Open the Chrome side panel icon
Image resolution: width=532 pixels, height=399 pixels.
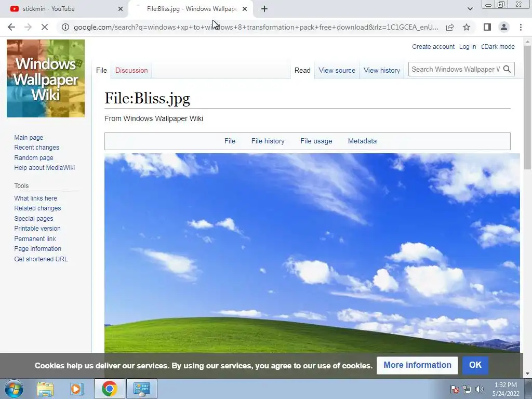click(x=487, y=27)
